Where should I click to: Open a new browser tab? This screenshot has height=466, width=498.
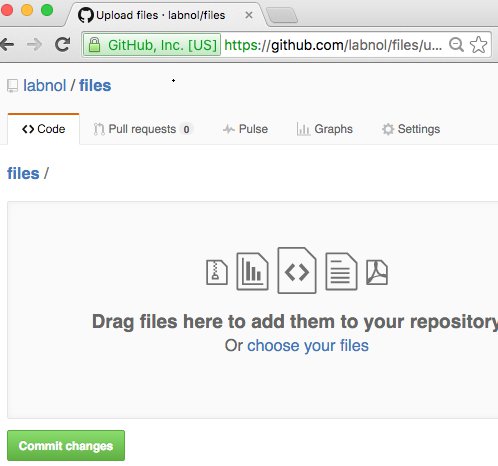tap(282, 15)
